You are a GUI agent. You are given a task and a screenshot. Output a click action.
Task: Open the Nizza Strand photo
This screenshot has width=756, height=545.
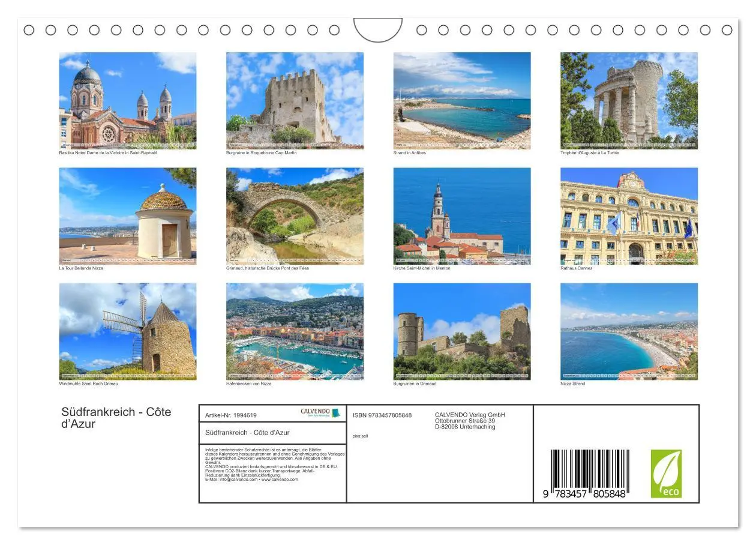pos(629,331)
